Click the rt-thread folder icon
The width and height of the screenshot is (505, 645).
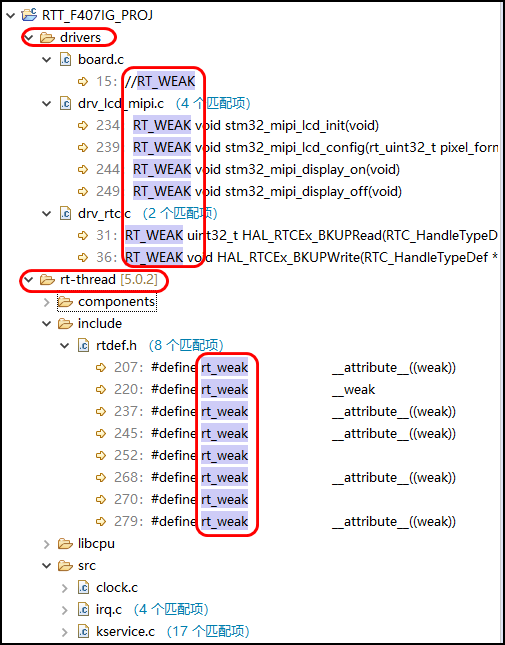(47, 280)
